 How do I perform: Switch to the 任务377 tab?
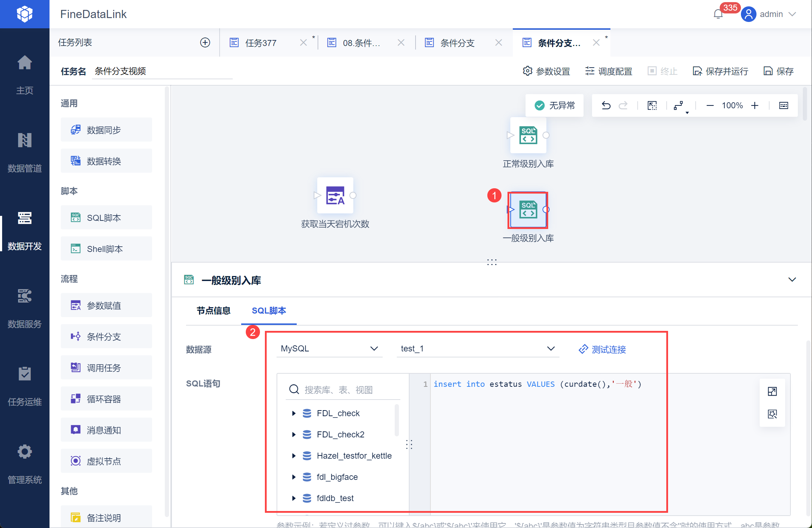point(261,43)
